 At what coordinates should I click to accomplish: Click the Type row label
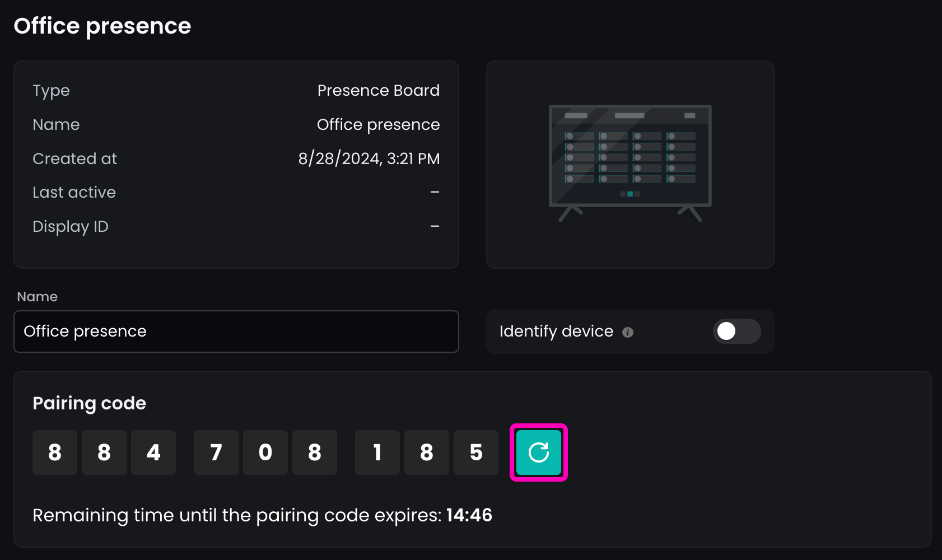pos(51,91)
